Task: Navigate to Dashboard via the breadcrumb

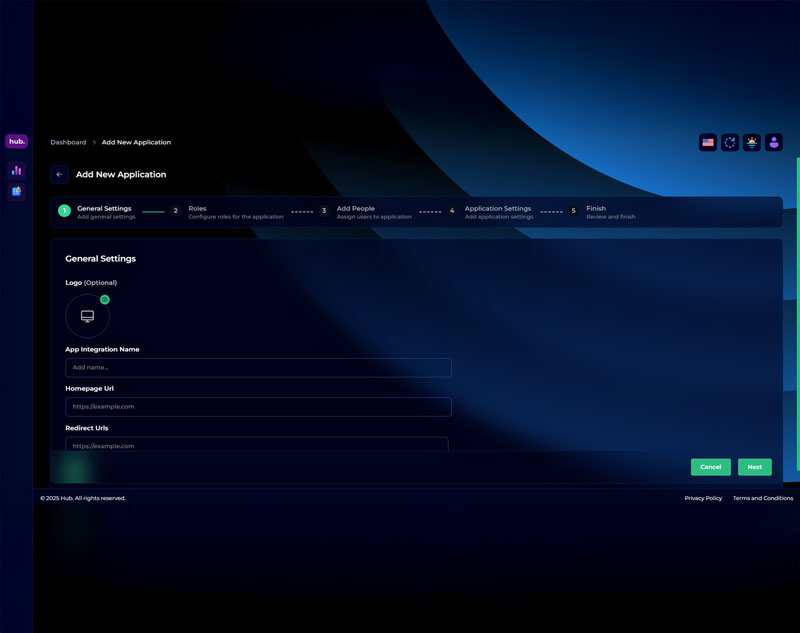Action: tap(67, 142)
